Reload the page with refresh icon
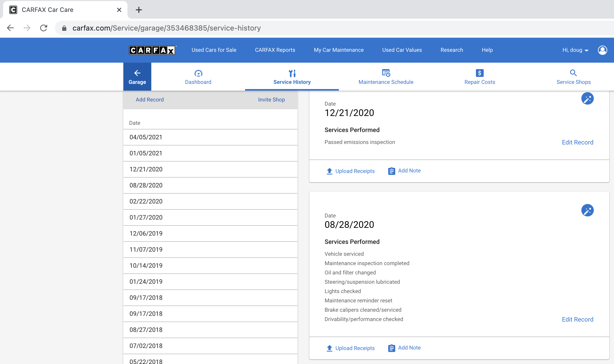The width and height of the screenshot is (614, 364). (44, 28)
